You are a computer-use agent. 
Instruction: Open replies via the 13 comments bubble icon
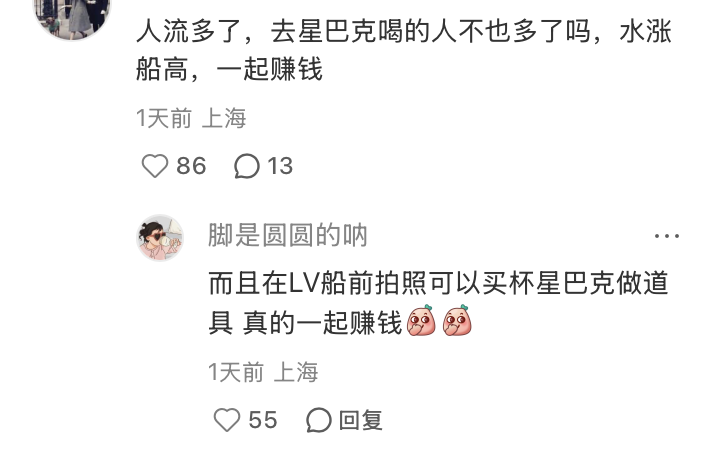coord(247,166)
